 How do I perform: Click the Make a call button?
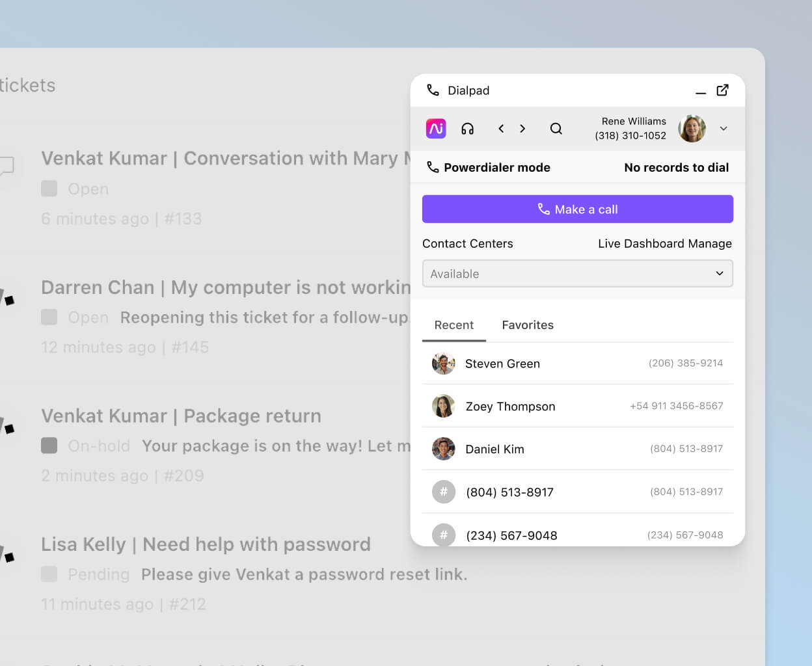pyautogui.click(x=578, y=209)
